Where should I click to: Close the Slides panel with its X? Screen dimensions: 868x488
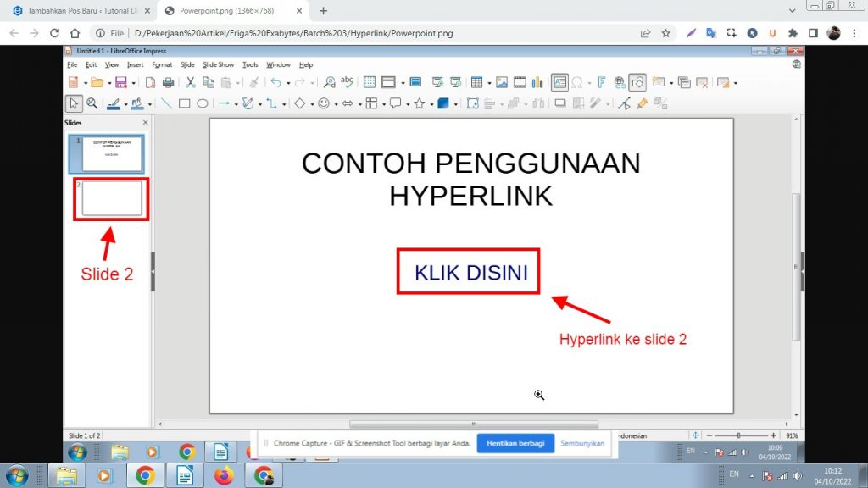(145, 122)
